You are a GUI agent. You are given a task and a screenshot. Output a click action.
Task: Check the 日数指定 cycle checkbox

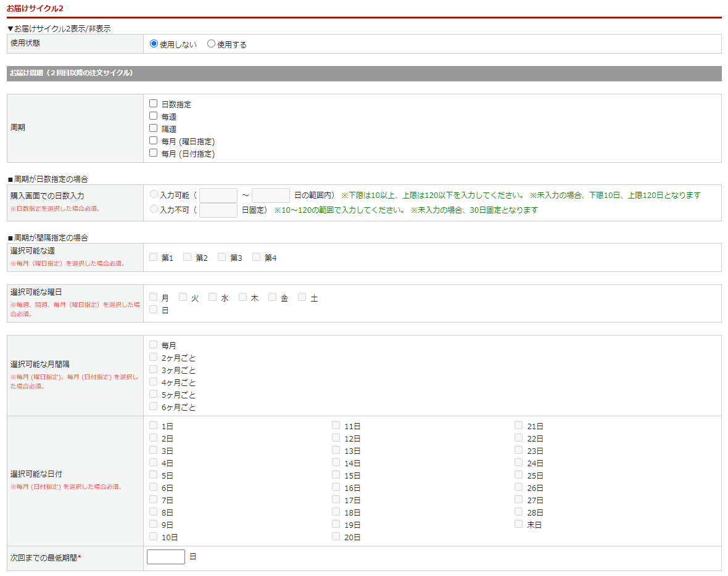tap(154, 104)
